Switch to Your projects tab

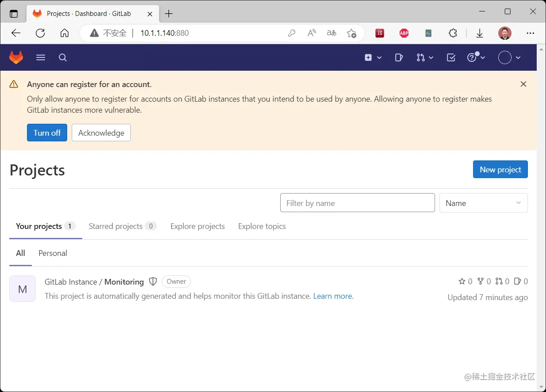pos(46,226)
